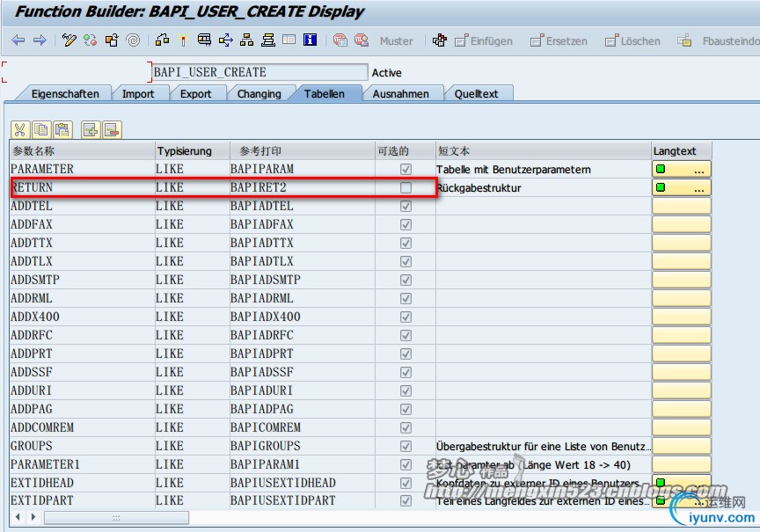Viewport: 760px width, 532px height.
Task: Set an external breakpoint stop icon
Action: 362,40
